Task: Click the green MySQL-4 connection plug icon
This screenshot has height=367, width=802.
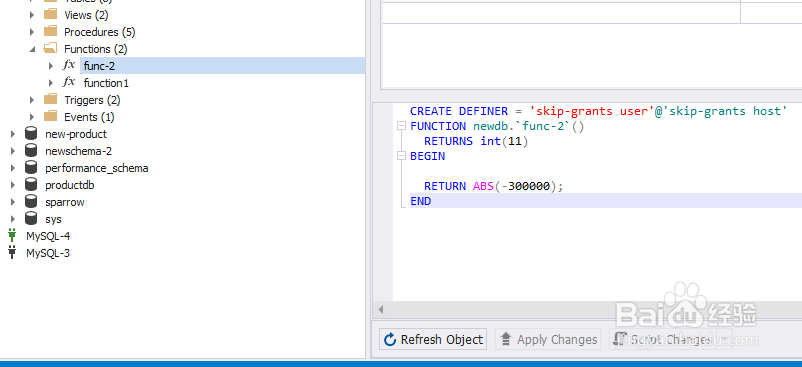Action: tap(12, 235)
